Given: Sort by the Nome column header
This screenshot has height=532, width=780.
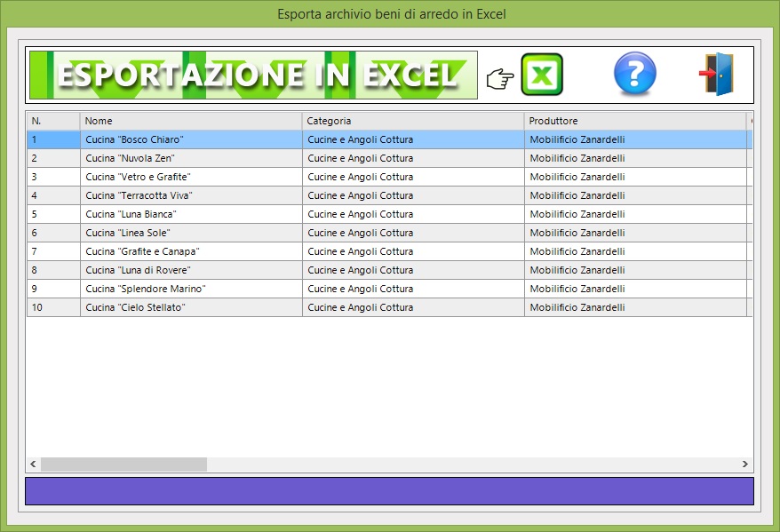Looking at the screenshot, I should coord(191,121).
